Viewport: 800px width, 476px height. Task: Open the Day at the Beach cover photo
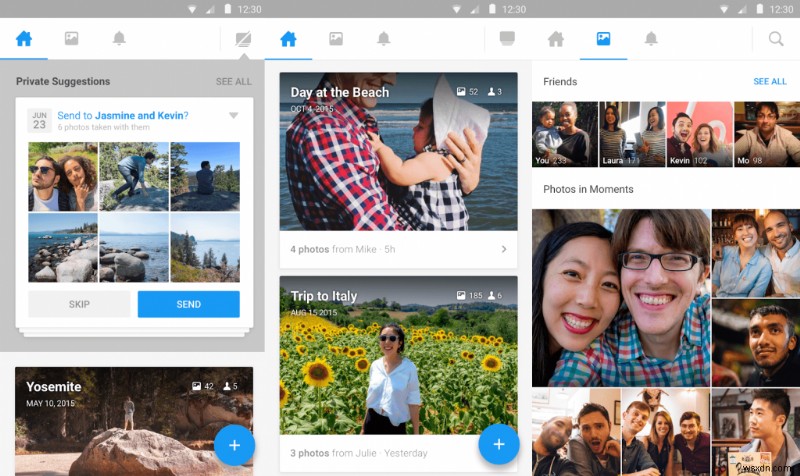coord(398,152)
